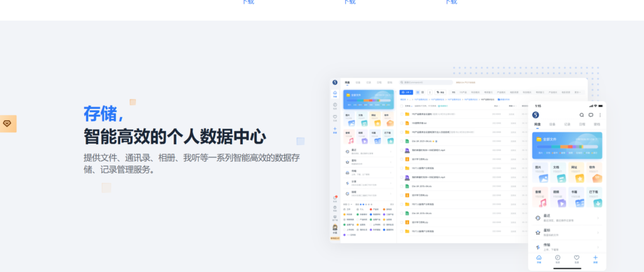Expand the 最近 row in the mobile app
The width and height of the screenshot is (644, 272).
pos(567,218)
